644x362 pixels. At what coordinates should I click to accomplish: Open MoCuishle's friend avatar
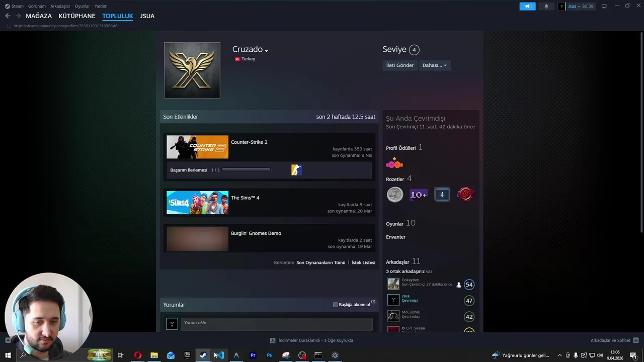point(393,316)
